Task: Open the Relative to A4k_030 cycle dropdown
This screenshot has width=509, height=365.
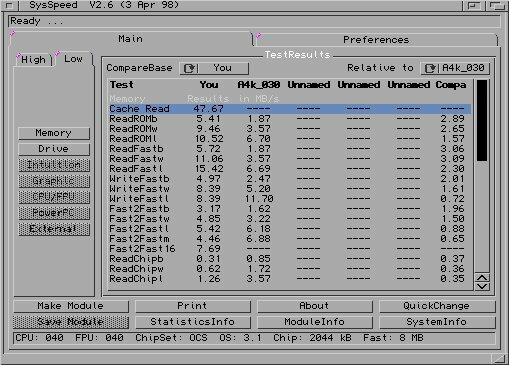Action: pyautogui.click(x=455, y=68)
